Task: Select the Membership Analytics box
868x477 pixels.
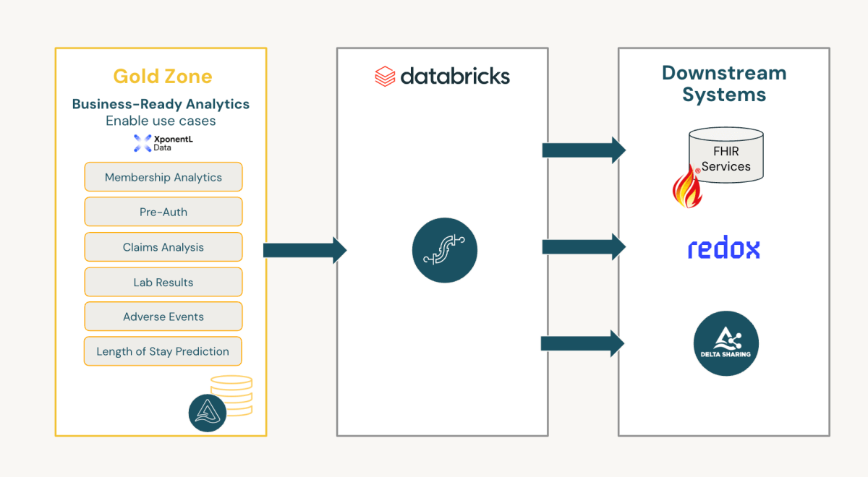Action: pyautogui.click(x=163, y=177)
